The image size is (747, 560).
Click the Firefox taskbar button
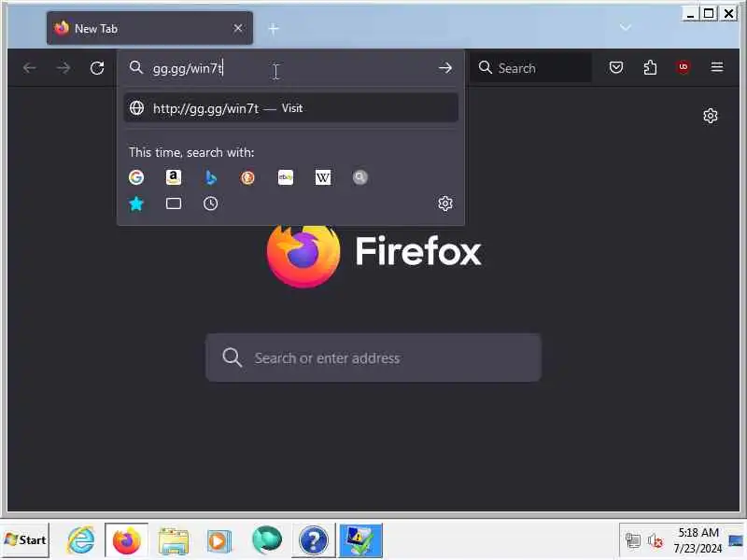(x=127, y=540)
